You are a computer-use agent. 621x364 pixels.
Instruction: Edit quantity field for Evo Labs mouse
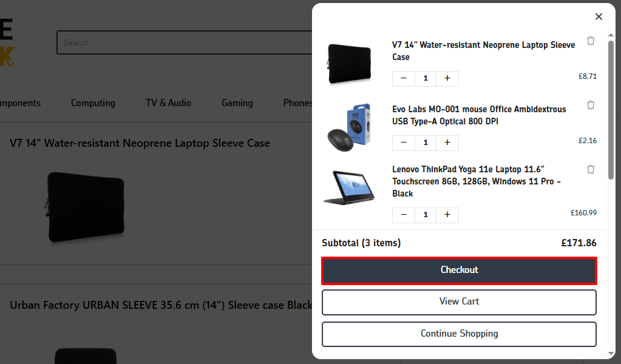click(426, 143)
